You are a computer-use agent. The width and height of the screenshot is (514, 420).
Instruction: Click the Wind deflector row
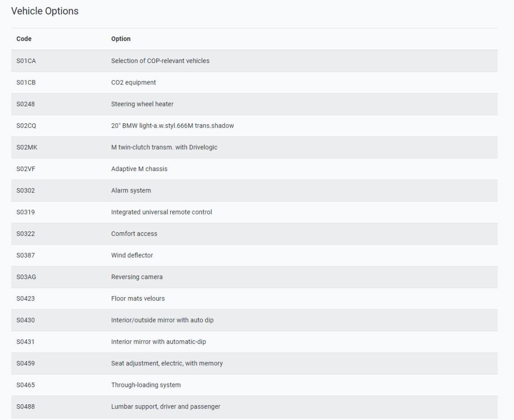click(x=254, y=255)
